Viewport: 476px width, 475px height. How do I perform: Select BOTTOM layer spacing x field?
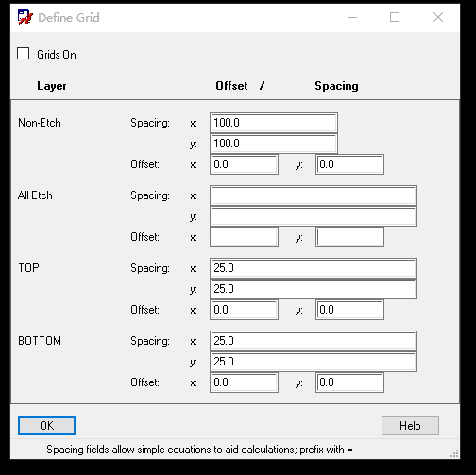click(x=314, y=341)
